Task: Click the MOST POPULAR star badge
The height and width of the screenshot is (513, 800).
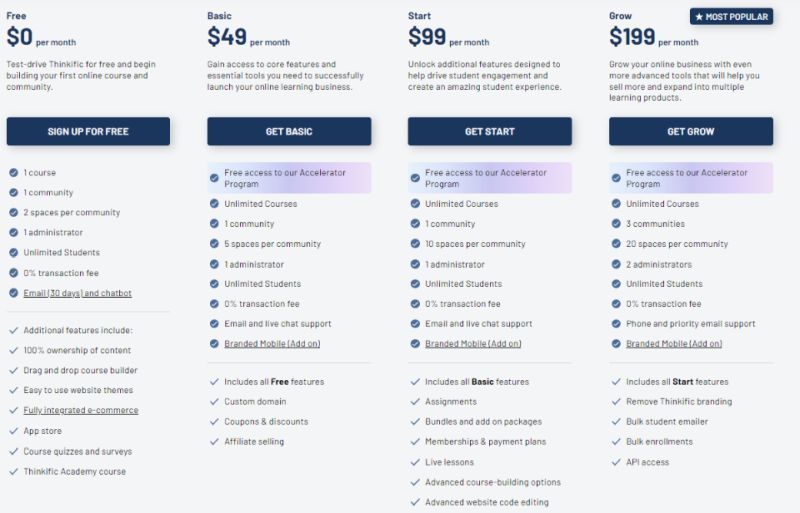Action: [731, 16]
